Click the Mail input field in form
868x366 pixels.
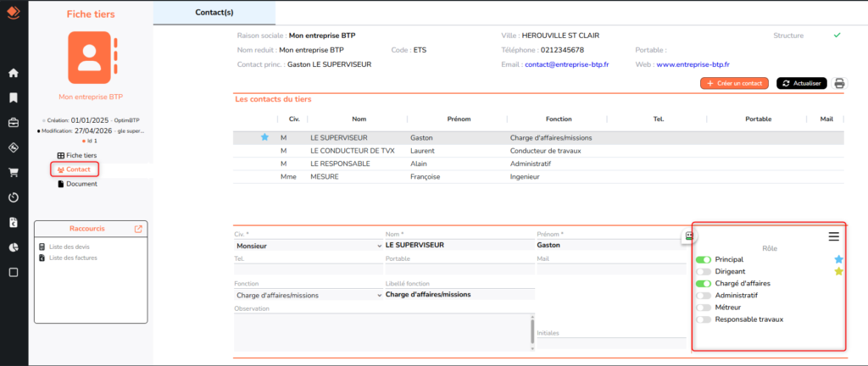pos(611,269)
